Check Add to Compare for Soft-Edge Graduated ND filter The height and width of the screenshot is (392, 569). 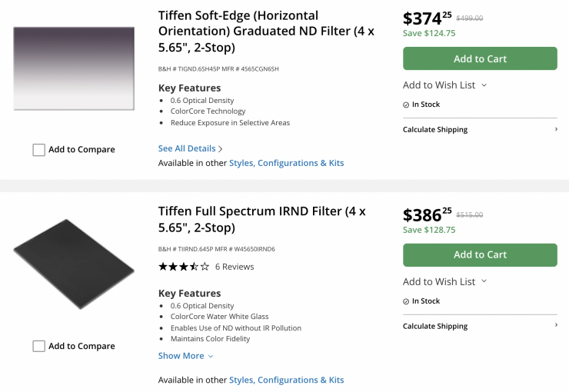tap(39, 150)
